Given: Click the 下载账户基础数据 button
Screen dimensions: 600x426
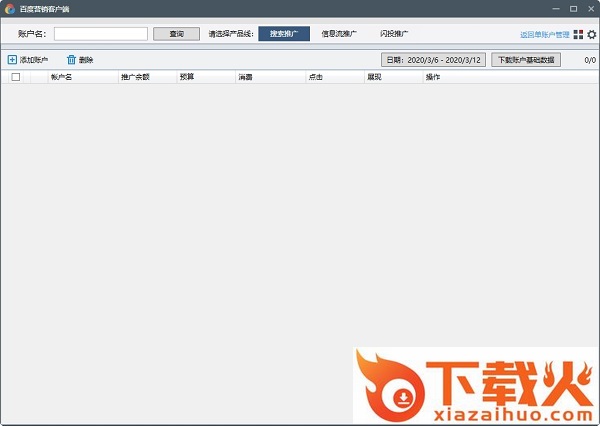Looking at the screenshot, I should [x=526, y=60].
